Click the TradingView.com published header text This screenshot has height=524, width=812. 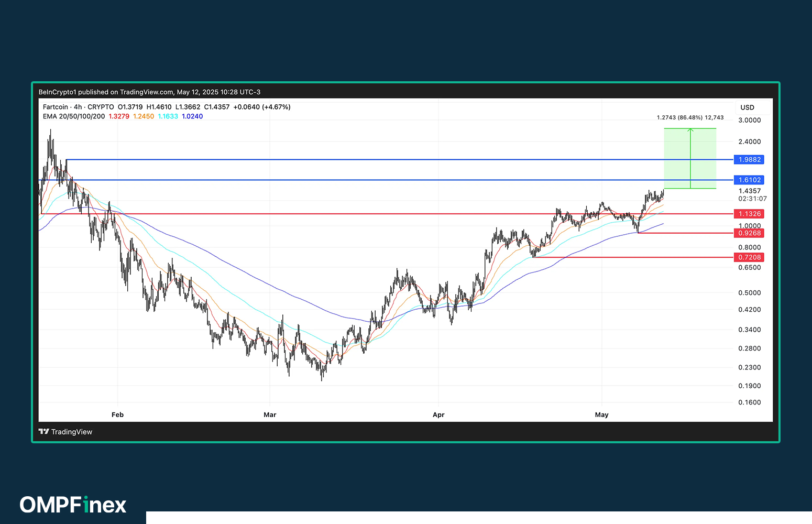point(149,92)
